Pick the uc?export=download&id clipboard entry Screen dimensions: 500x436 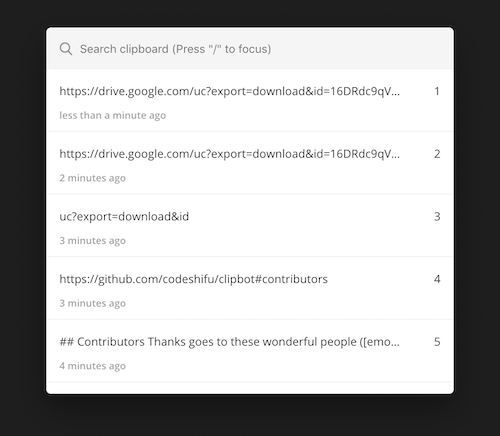pos(250,226)
